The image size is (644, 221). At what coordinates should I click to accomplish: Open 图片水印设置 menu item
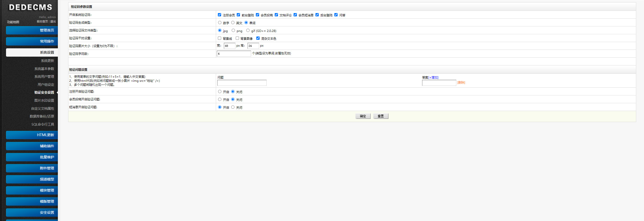click(44, 100)
